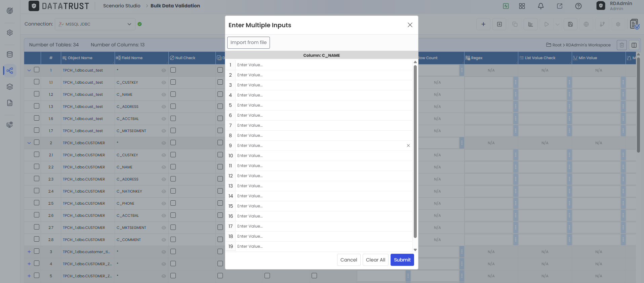Click the bar chart toolbar icon
644x283 pixels.
point(531,24)
